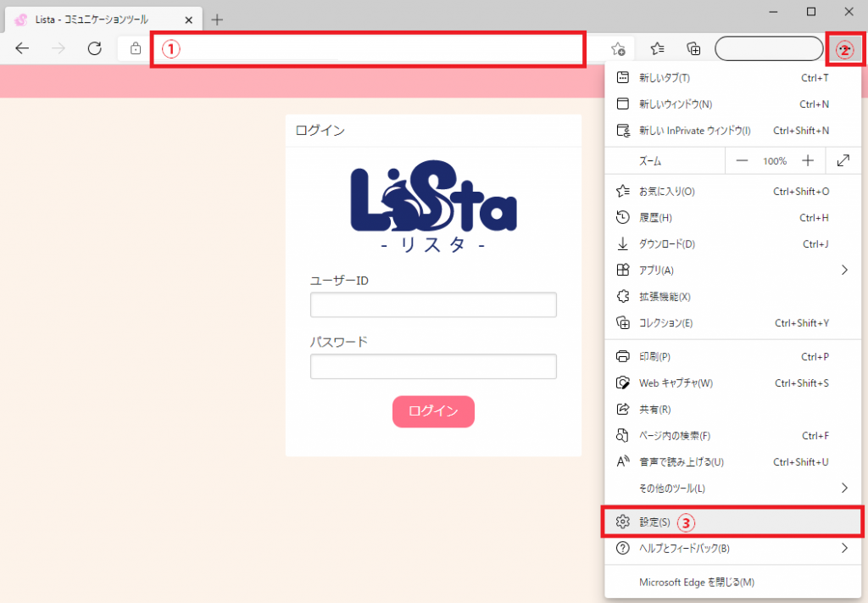Minimize the browser window
The width and height of the screenshot is (868, 603).
pyautogui.click(x=773, y=12)
